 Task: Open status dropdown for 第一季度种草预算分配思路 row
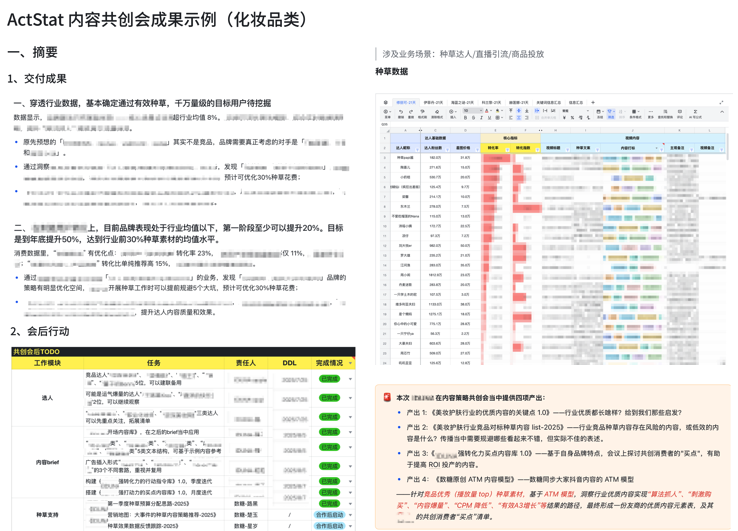[x=351, y=504]
